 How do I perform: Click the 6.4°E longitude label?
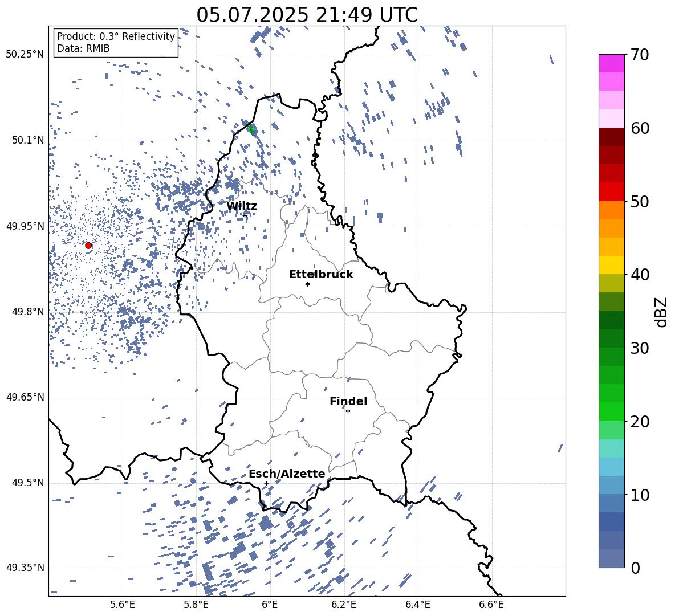point(417,605)
